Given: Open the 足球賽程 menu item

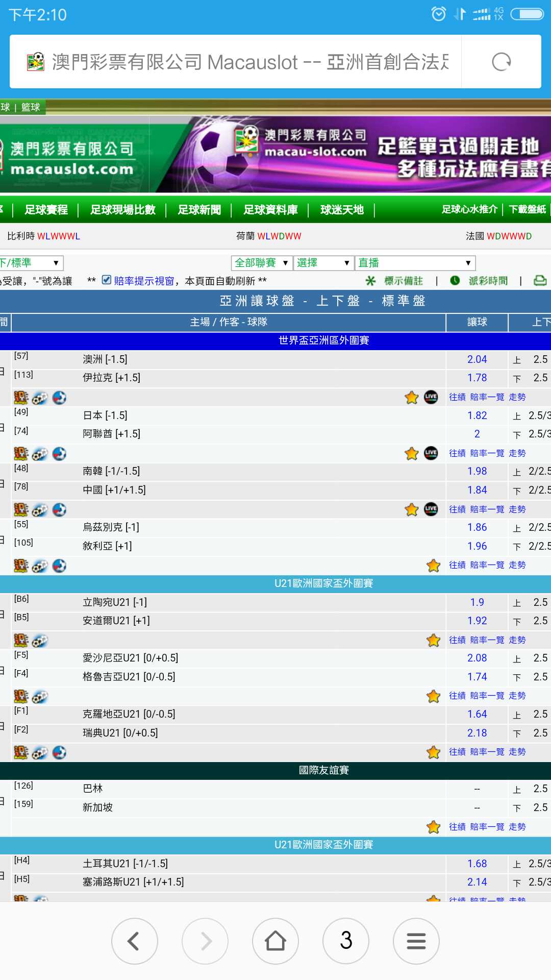Looking at the screenshot, I should click(x=46, y=210).
